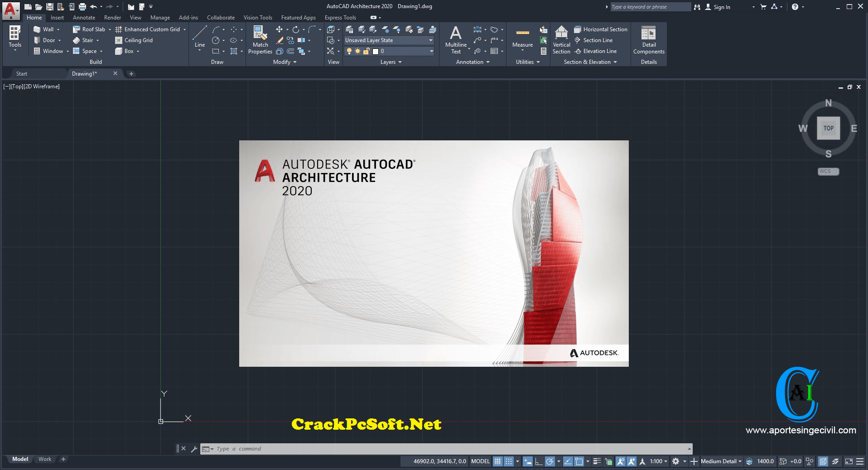Screen dimensions: 868x470
Task: Select the Section Line tool
Action: point(593,40)
